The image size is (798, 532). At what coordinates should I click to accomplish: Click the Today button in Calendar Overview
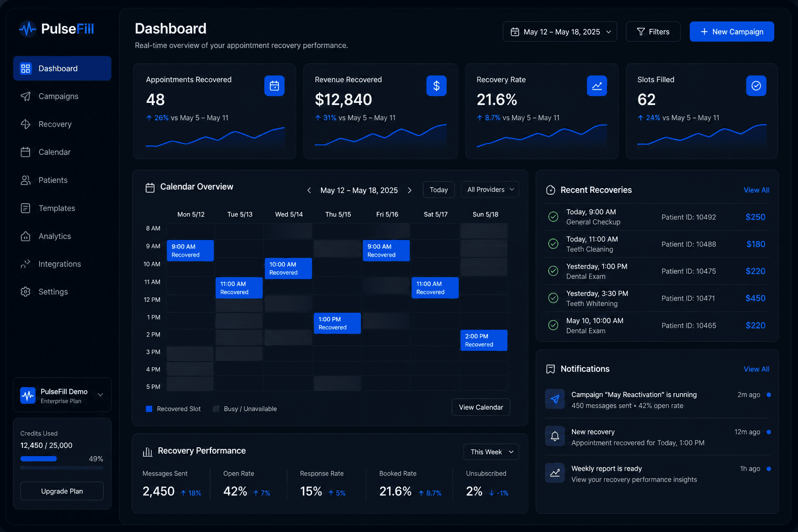click(439, 190)
